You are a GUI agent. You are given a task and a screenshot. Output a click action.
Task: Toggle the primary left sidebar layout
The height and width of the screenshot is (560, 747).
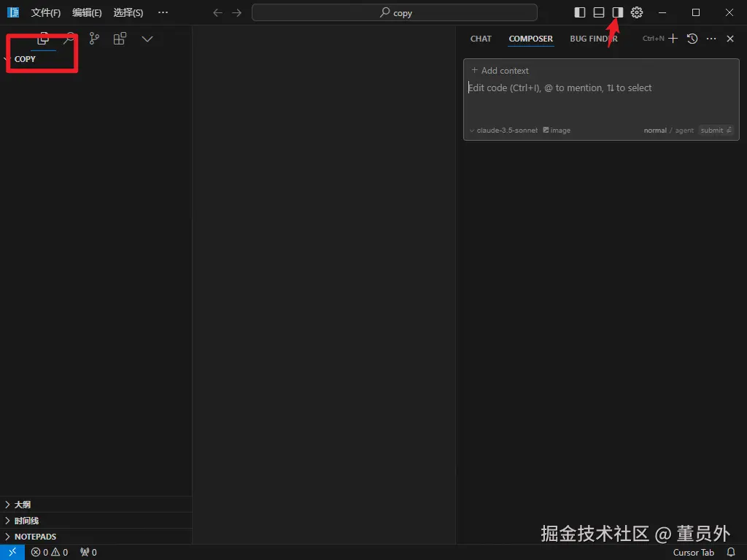pyautogui.click(x=580, y=12)
